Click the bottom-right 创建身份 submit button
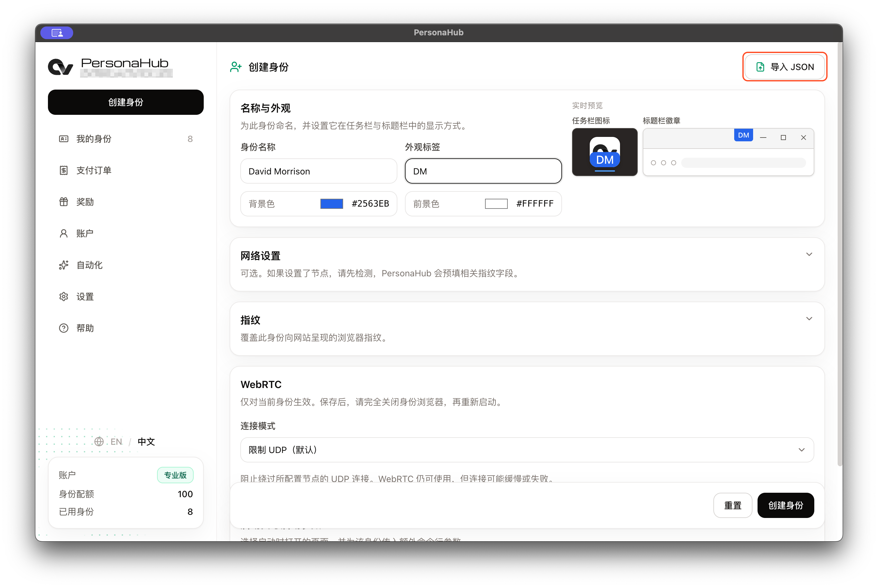 tap(785, 505)
